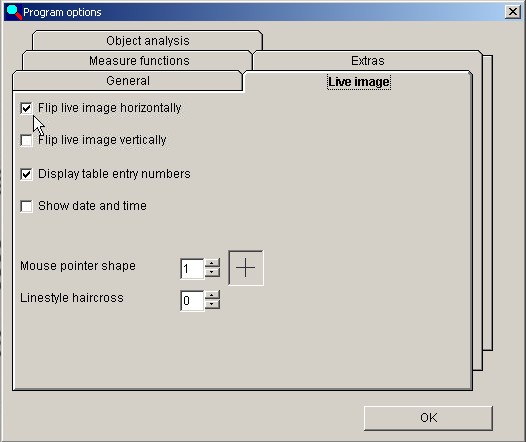The width and height of the screenshot is (526, 442).
Task: Close the Program options dialog
Action: coord(513,12)
